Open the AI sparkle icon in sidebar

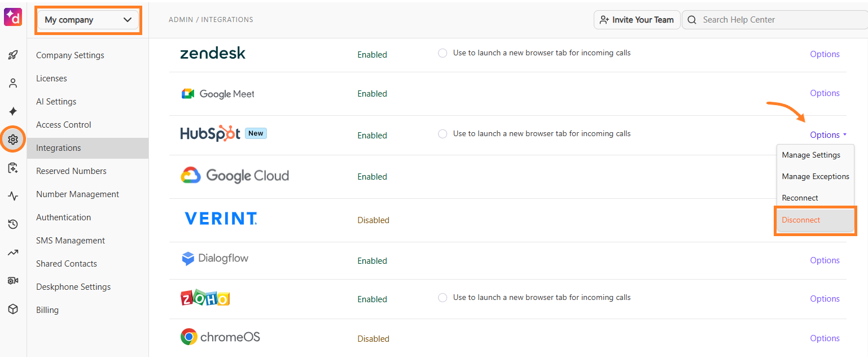click(13, 111)
